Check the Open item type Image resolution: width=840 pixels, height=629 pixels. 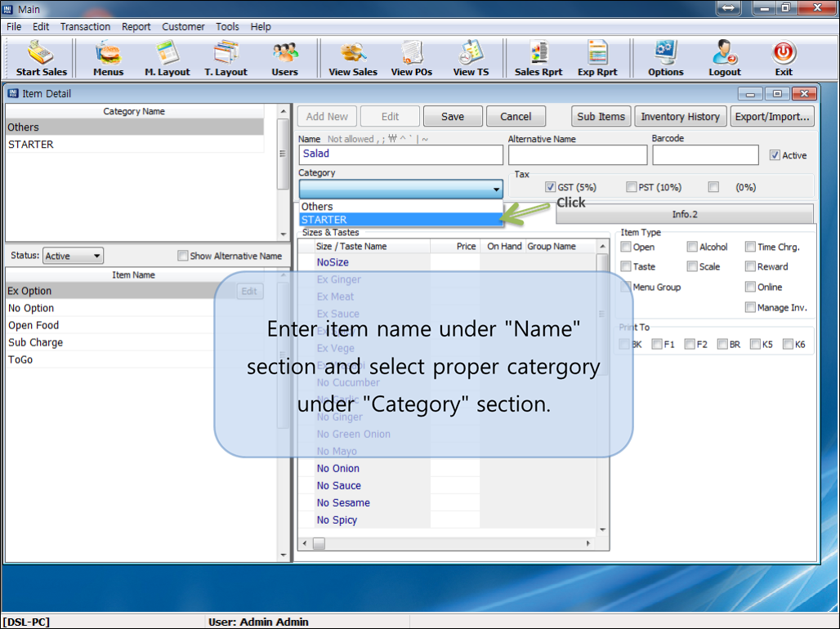(626, 247)
